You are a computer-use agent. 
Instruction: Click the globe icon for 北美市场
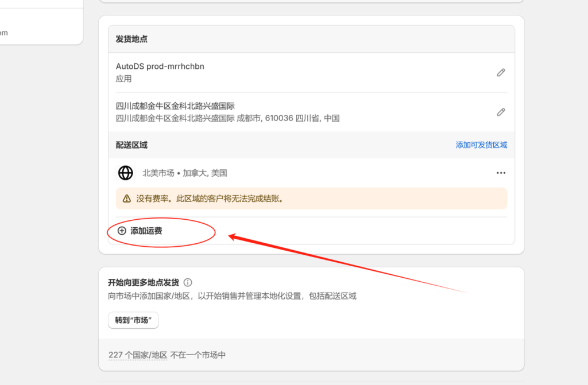pos(125,173)
